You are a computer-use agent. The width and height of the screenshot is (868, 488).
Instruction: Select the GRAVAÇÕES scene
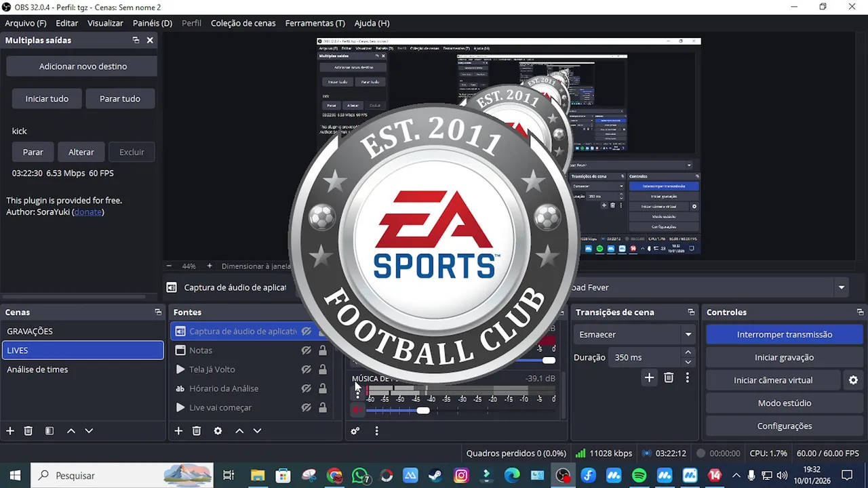pyautogui.click(x=83, y=331)
